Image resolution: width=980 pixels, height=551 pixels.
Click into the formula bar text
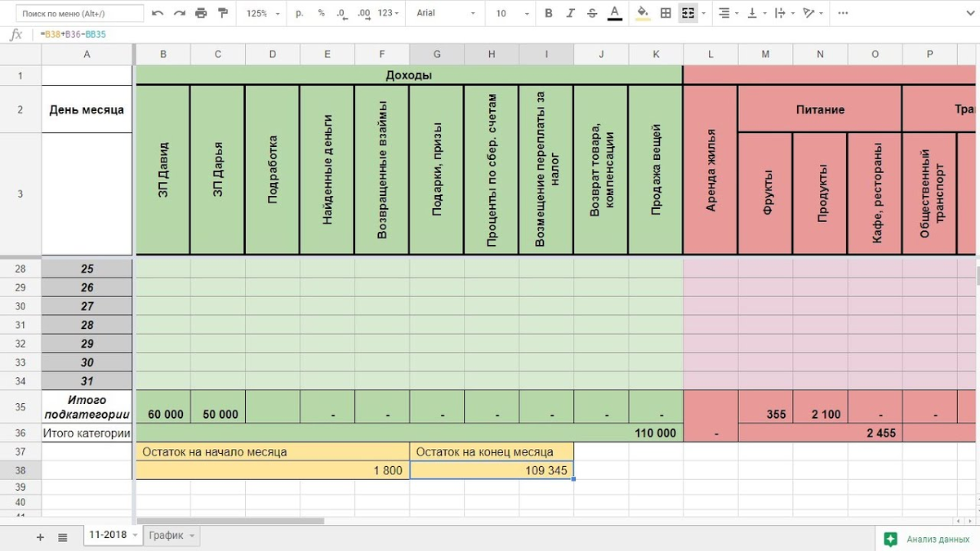[x=72, y=34]
